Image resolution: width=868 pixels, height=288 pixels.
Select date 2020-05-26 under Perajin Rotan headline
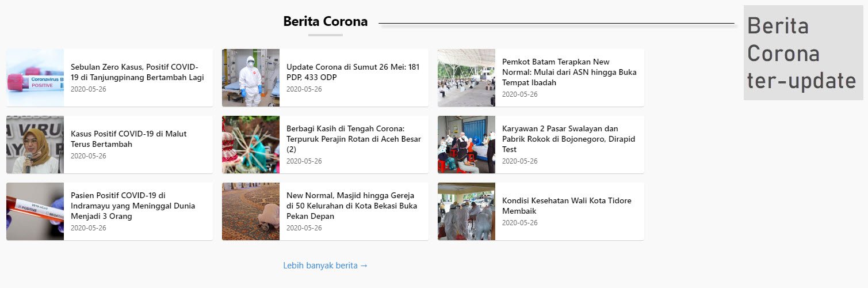click(x=304, y=161)
